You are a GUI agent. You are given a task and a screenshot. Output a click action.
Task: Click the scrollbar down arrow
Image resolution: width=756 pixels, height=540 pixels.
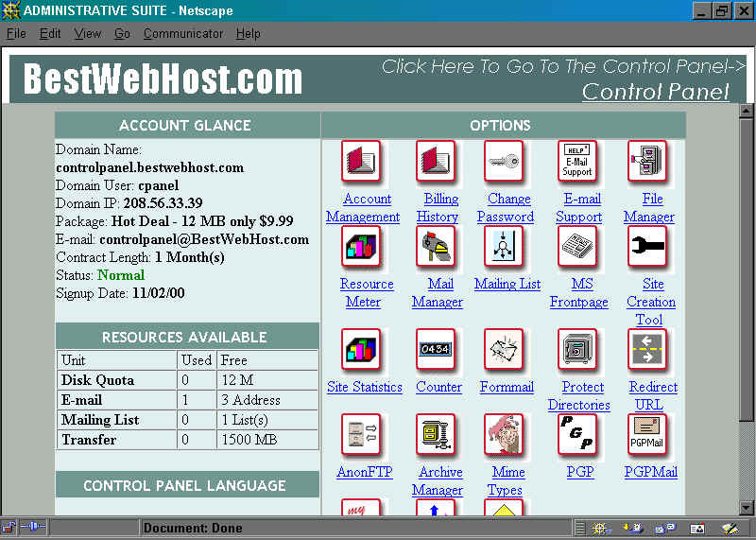point(746,508)
